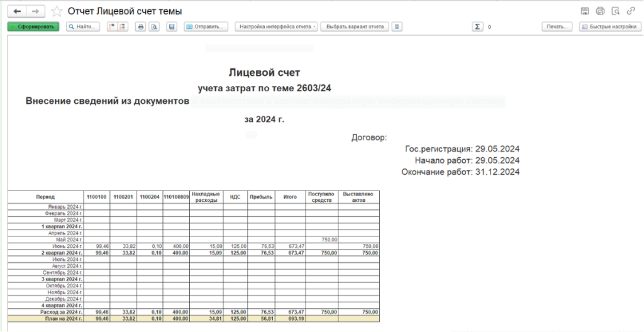Viewport: 644px width, 332px height.
Task: Select the Итого column header
Action: [x=290, y=197]
